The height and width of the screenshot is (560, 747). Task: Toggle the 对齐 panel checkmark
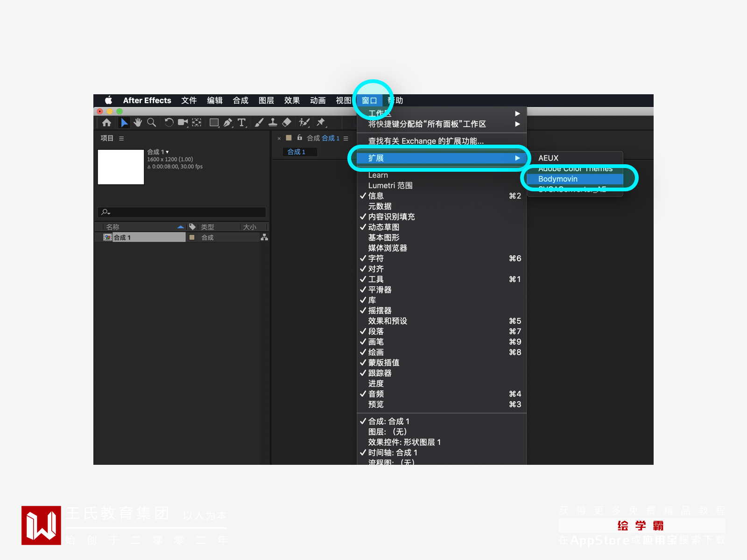click(x=363, y=269)
